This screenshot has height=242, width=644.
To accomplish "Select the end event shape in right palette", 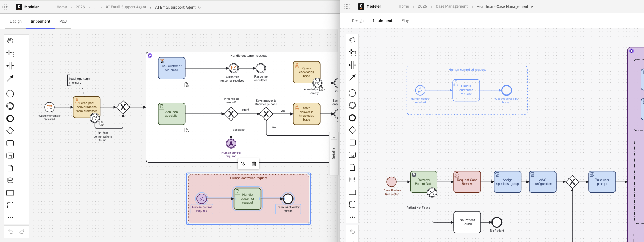I will pos(352,118).
